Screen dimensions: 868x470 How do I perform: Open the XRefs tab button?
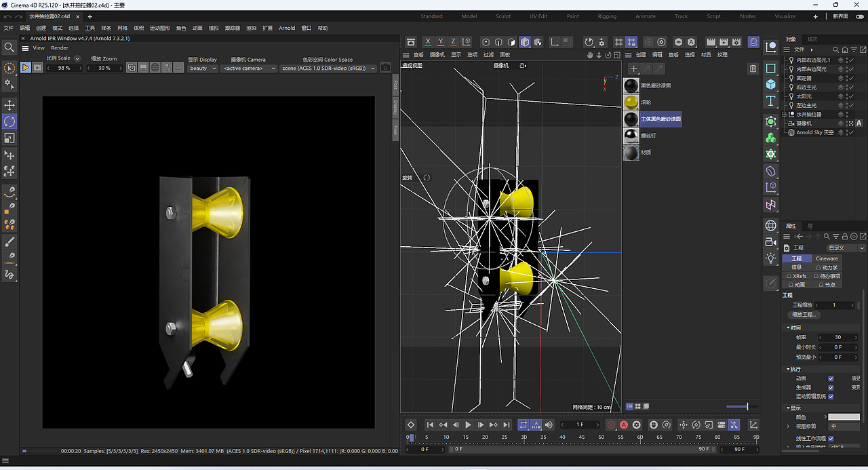point(797,276)
